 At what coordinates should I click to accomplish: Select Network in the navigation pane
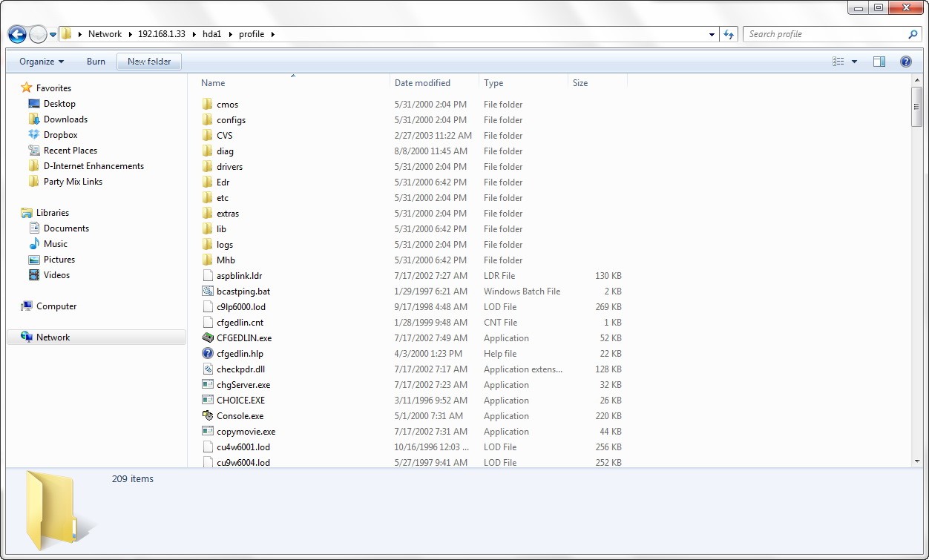(x=53, y=337)
